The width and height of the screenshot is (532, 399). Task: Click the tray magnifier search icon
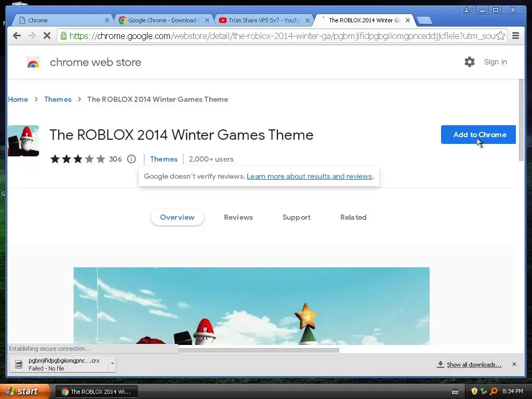[x=494, y=391]
